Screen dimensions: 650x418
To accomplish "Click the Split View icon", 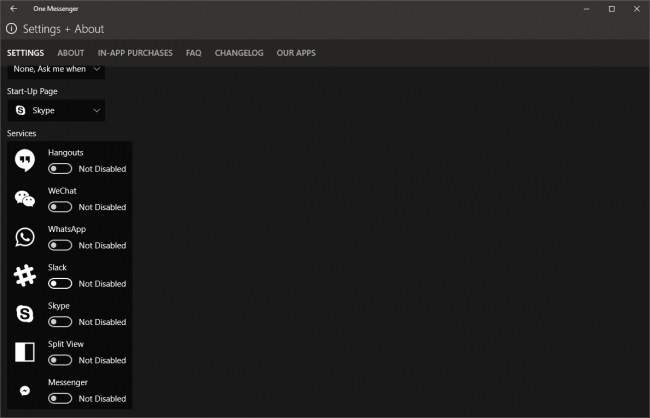I will pos(25,352).
